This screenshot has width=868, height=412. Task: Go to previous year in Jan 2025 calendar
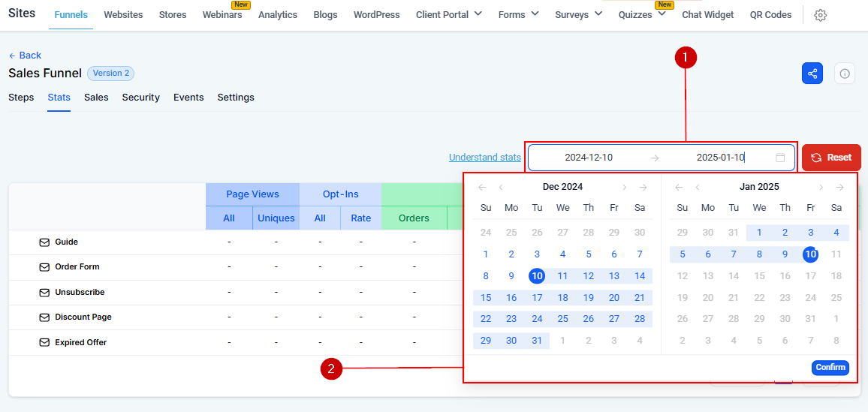680,187
